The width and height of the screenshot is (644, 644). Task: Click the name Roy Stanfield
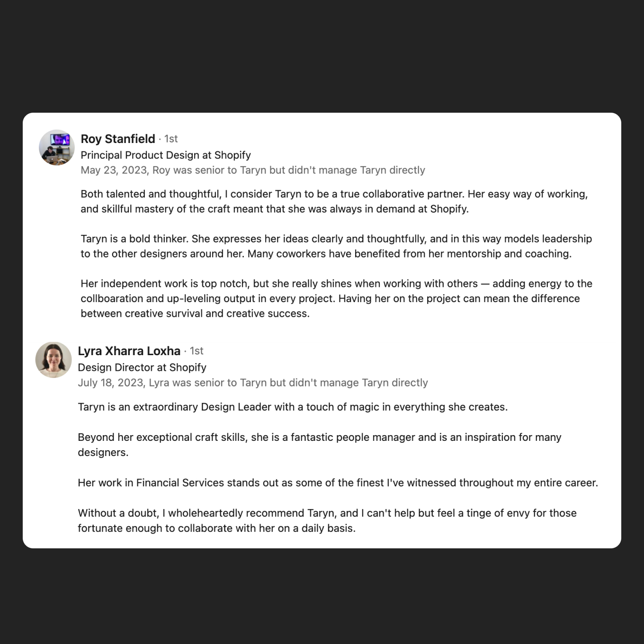coord(118,139)
